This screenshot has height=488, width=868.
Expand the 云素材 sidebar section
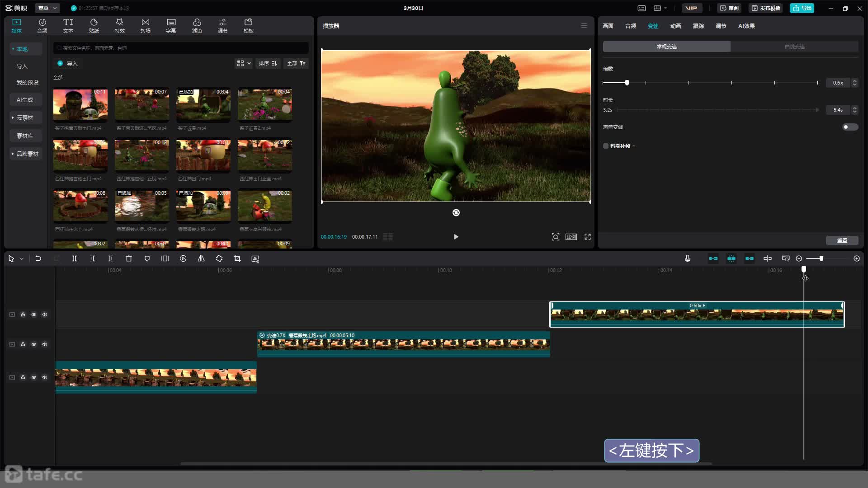[x=26, y=117]
